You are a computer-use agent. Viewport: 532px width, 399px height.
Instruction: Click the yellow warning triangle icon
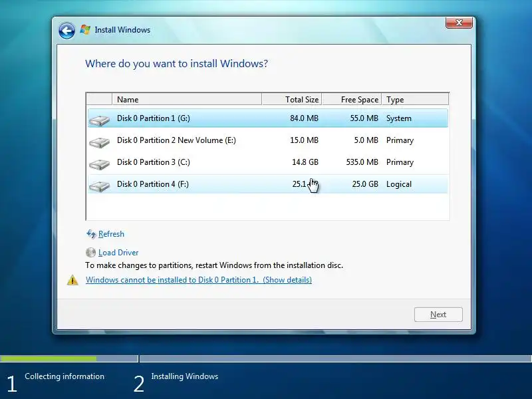[x=72, y=280]
